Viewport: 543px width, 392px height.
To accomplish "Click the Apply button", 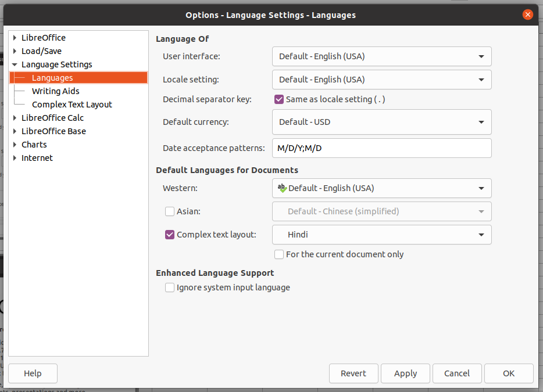I will [x=405, y=373].
